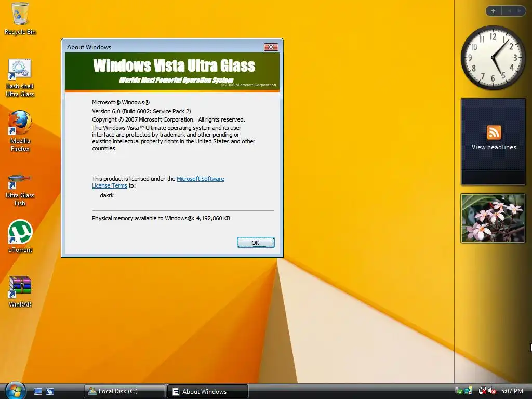Image resolution: width=532 pixels, height=399 pixels.
Task: Select the uTorrent desktop shortcut
Action: [x=20, y=236]
